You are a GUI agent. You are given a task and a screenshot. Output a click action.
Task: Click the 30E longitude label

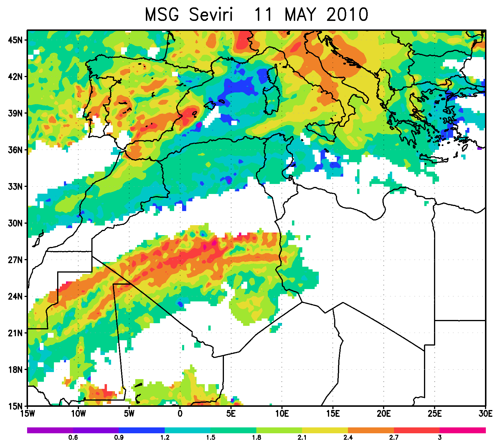point(486,414)
